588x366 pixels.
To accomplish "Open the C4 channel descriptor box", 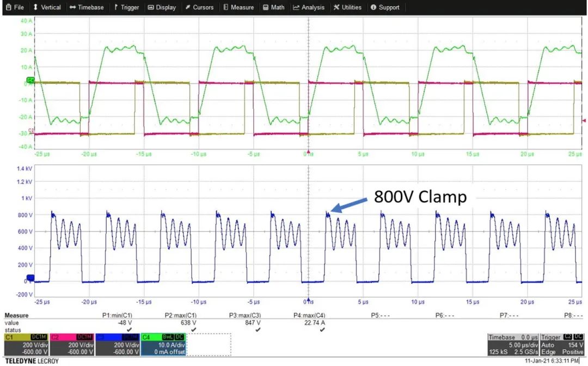I will [163, 345].
